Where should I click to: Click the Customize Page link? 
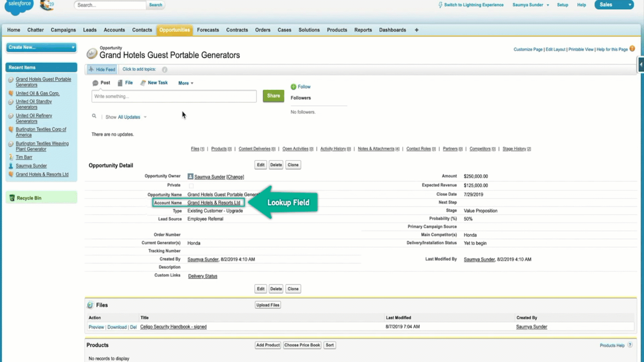pyautogui.click(x=528, y=49)
